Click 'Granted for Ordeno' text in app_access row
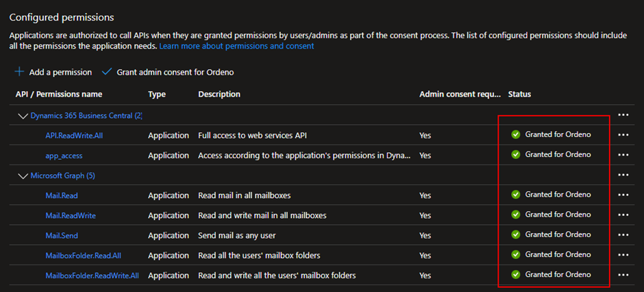Image resolution: width=644 pixels, height=292 pixels. click(x=558, y=154)
